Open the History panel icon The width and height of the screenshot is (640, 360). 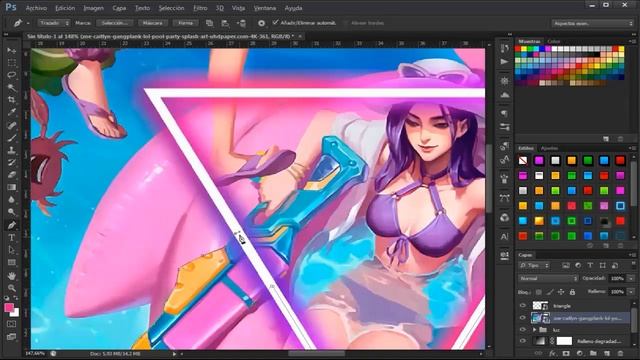point(504,48)
